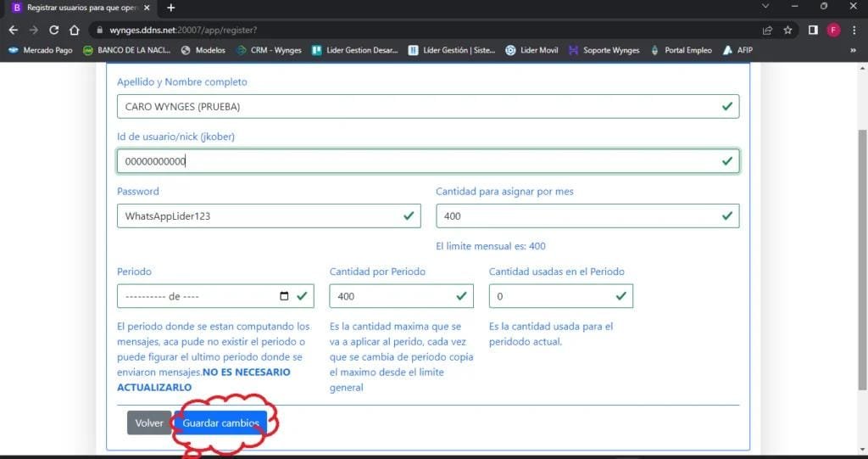Open the new tab plus button

click(171, 8)
